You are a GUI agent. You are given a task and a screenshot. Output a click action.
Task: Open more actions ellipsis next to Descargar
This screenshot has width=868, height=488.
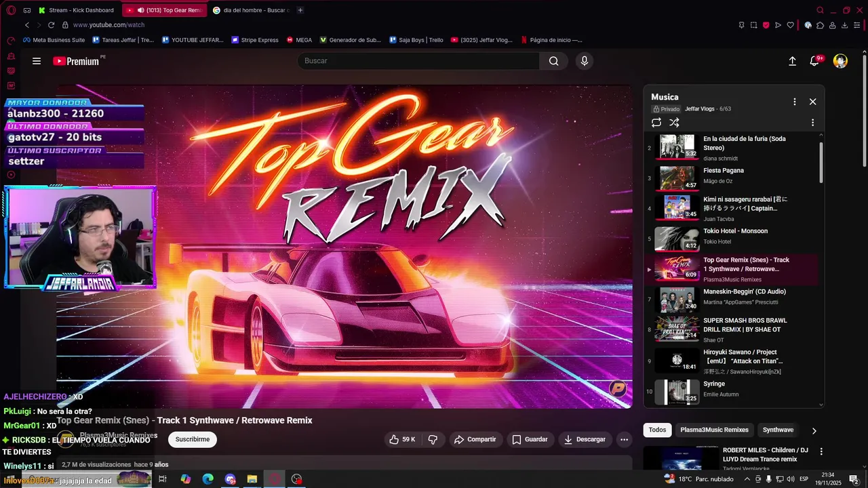click(x=624, y=439)
